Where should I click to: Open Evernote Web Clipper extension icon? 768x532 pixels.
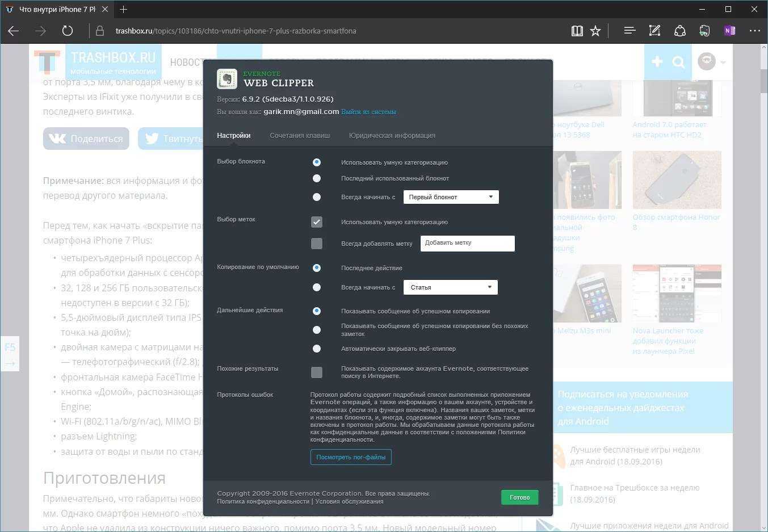[x=704, y=31]
